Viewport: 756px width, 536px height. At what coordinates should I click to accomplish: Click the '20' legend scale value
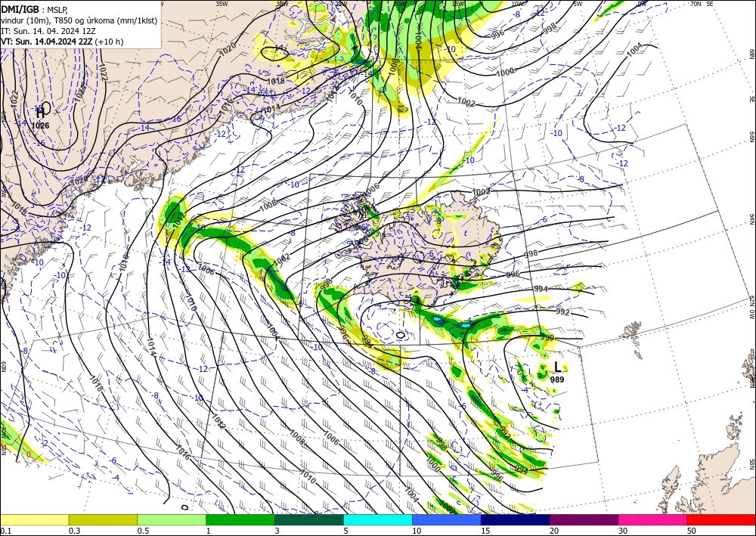point(554,531)
